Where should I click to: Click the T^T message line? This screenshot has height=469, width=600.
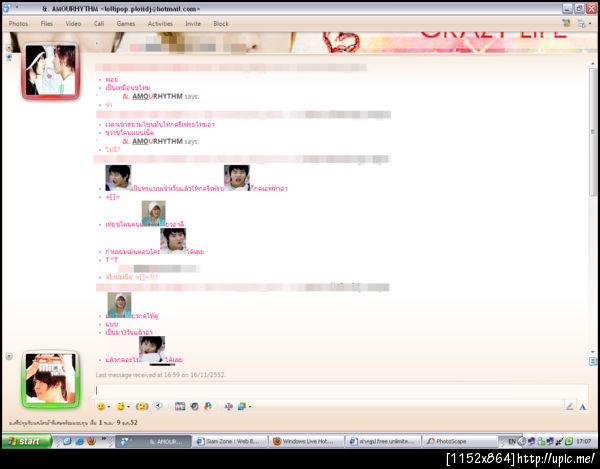tap(111, 260)
